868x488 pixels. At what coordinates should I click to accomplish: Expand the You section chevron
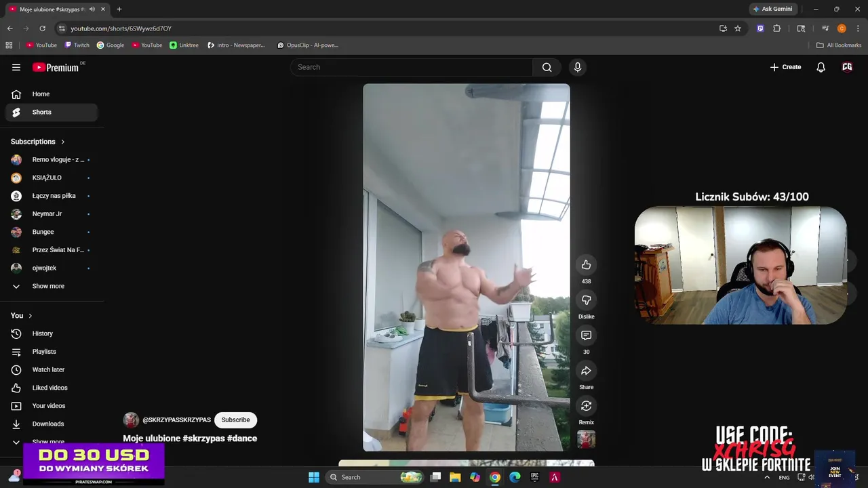(30, 316)
